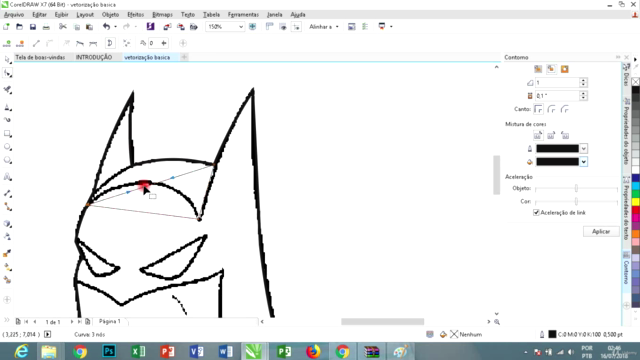This screenshot has height=360, width=640.
Task: Click the Paste clipboard icon
Action: (89, 27)
